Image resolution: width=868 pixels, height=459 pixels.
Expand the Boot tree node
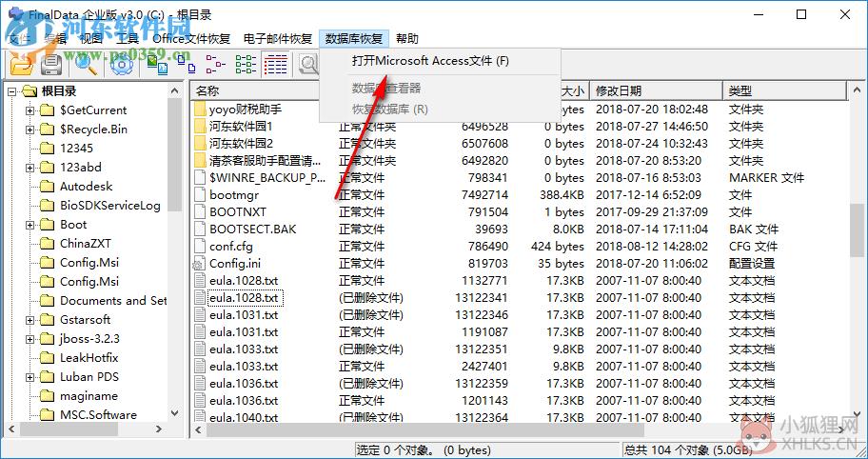click(x=30, y=225)
